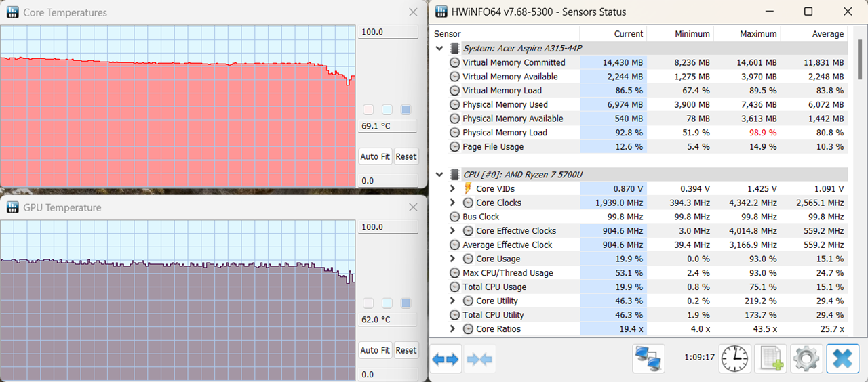Click the 98.9 % red maximum value
Screen dimensions: 868x382
[762, 133]
